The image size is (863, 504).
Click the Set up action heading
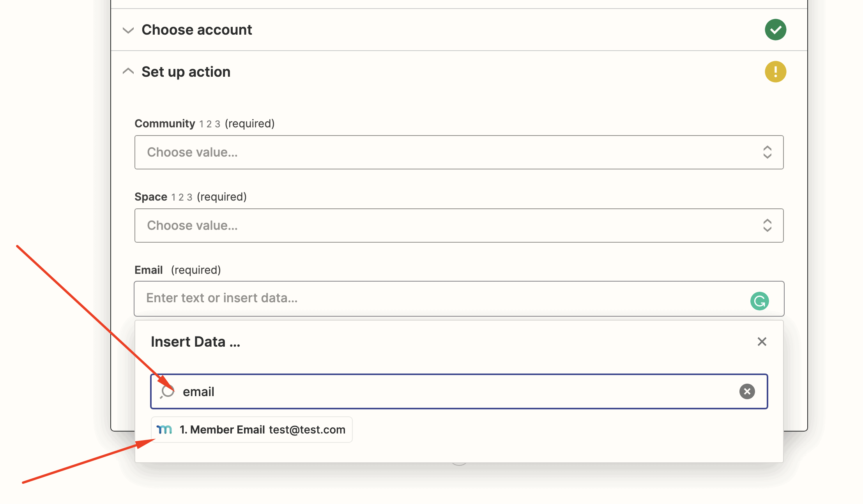[186, 72]
